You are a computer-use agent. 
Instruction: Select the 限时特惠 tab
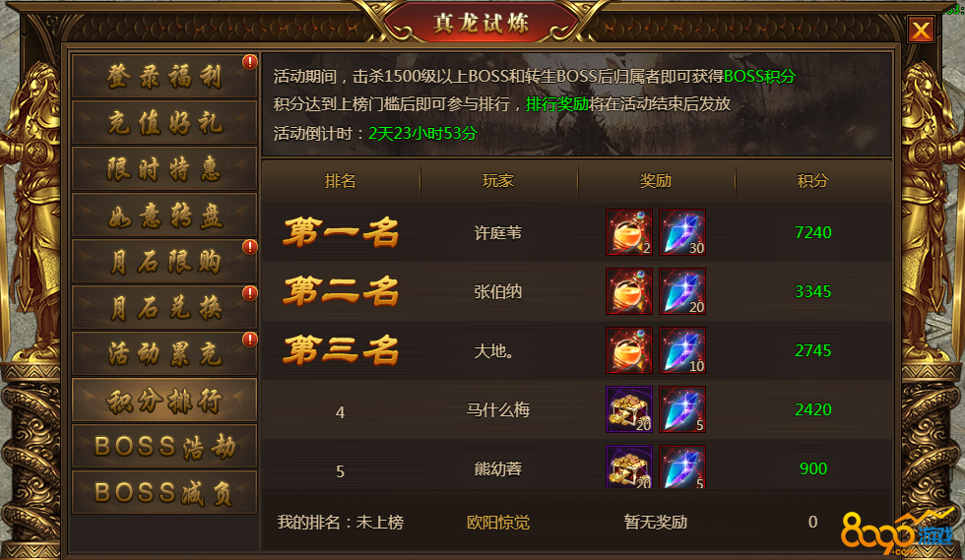pyautogui.click(x=164, y=168)
